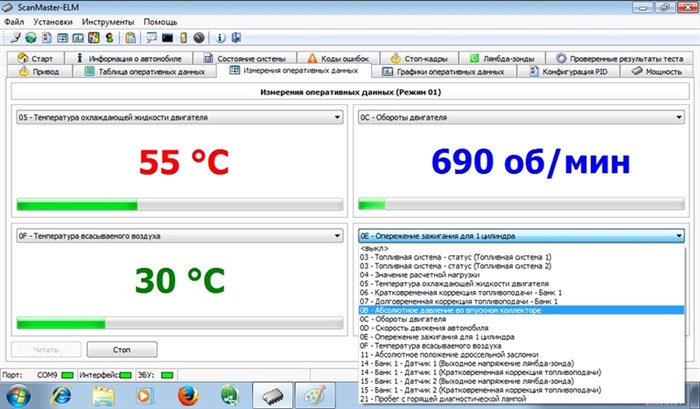Open Skype from the Windows taskbar

(x=231, y=394)
